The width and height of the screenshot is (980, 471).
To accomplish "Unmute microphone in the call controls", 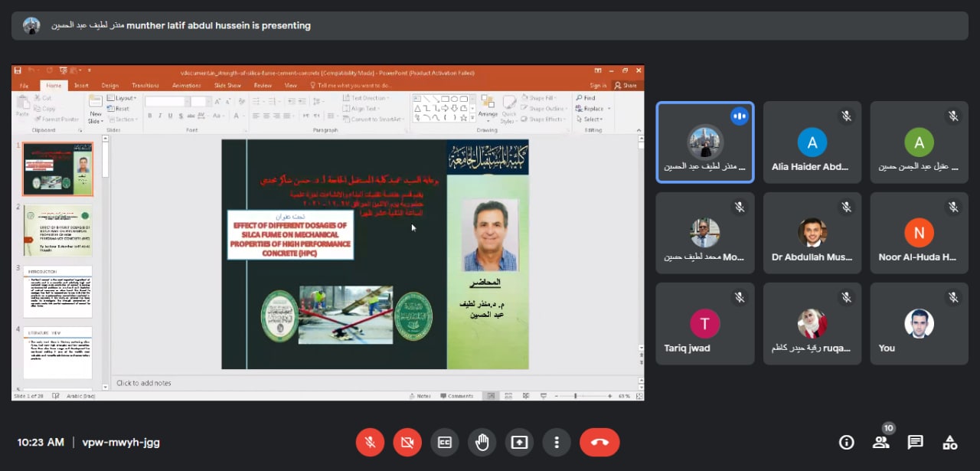I will 370,442.
